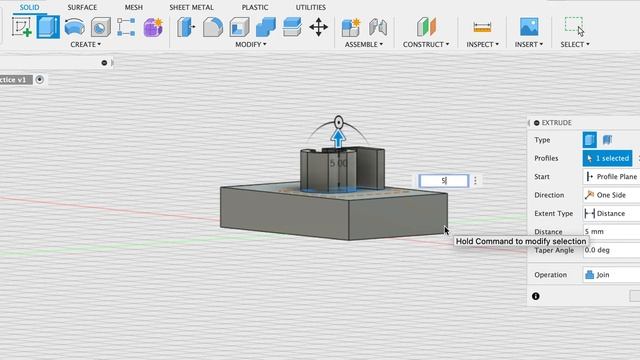Open the CREATE dropdown menu
The width and height of the screenshot is (640, 360).
[x=85, y=44]
